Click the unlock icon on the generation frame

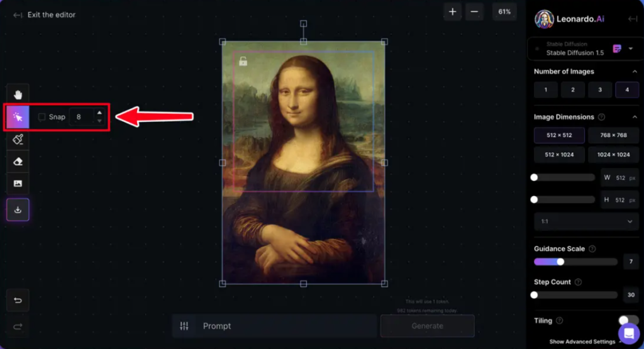click(243, 62)
